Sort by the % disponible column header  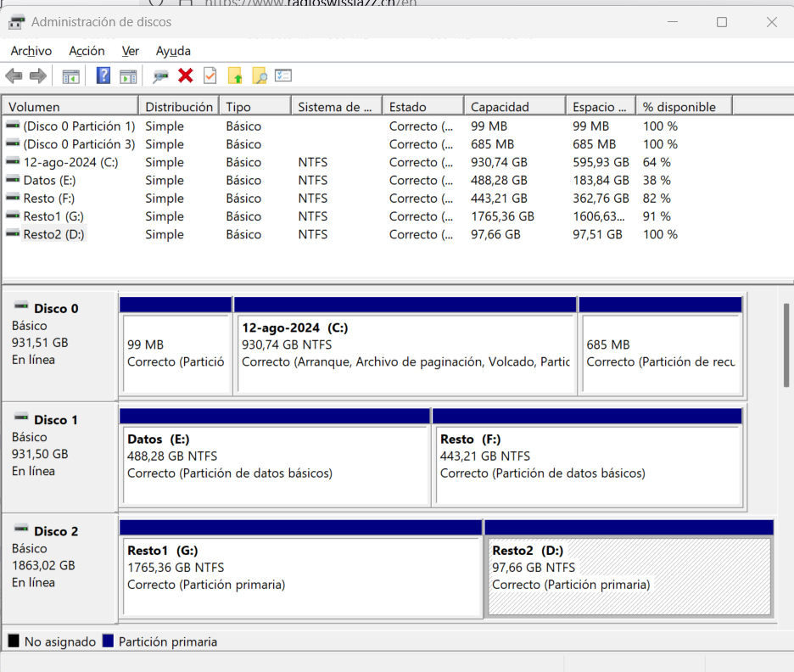click(x=683, y=107)
